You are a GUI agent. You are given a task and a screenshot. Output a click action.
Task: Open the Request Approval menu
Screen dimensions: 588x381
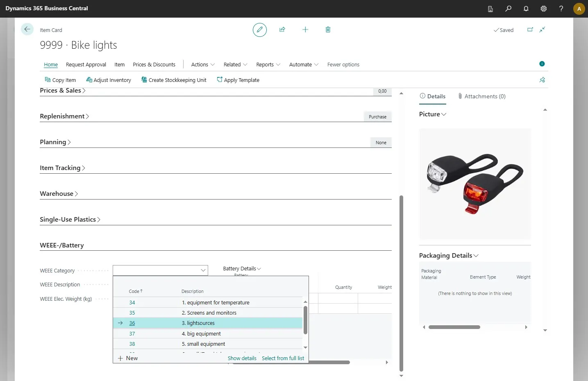[86, 64]
